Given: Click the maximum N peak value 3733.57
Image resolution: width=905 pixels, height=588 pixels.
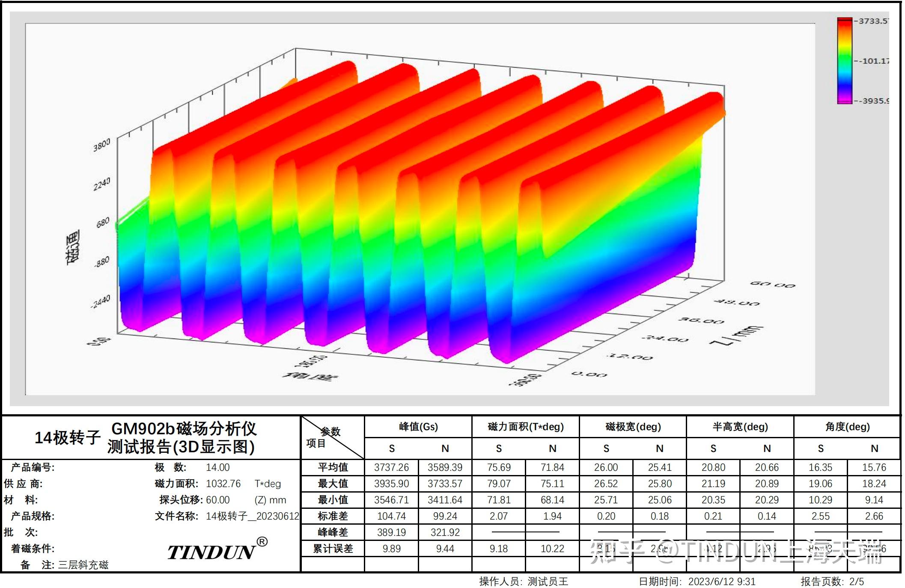Looking at the screenshot, I should 445,484.
